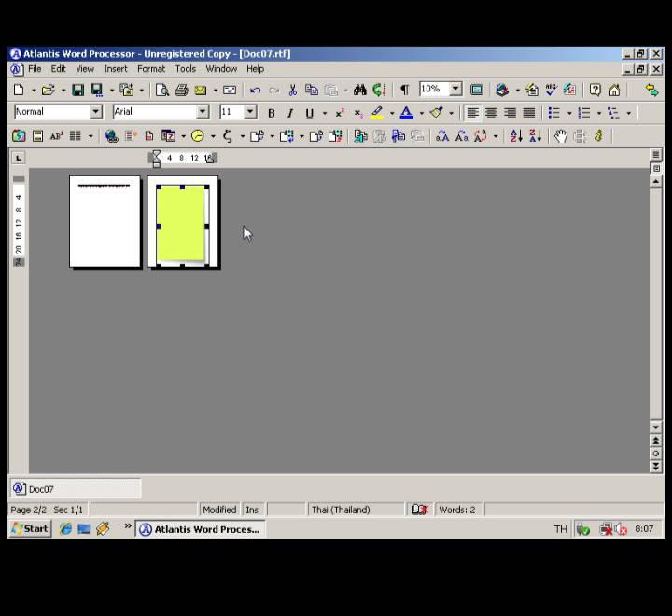The width and height of the screenshot is (672, 616).
Task: Expand the highlight color dropdown arrow
Action: pos(392,113)
